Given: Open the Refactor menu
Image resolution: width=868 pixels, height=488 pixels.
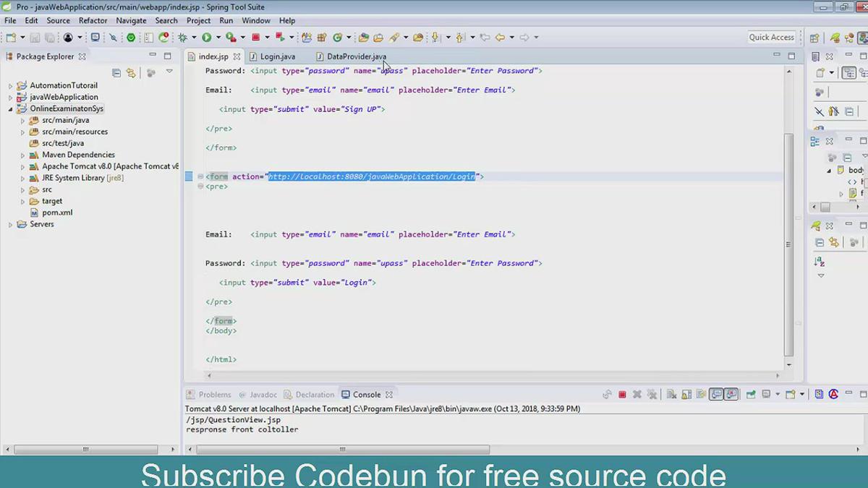Looking at the screenshot, I should [93, 20].
